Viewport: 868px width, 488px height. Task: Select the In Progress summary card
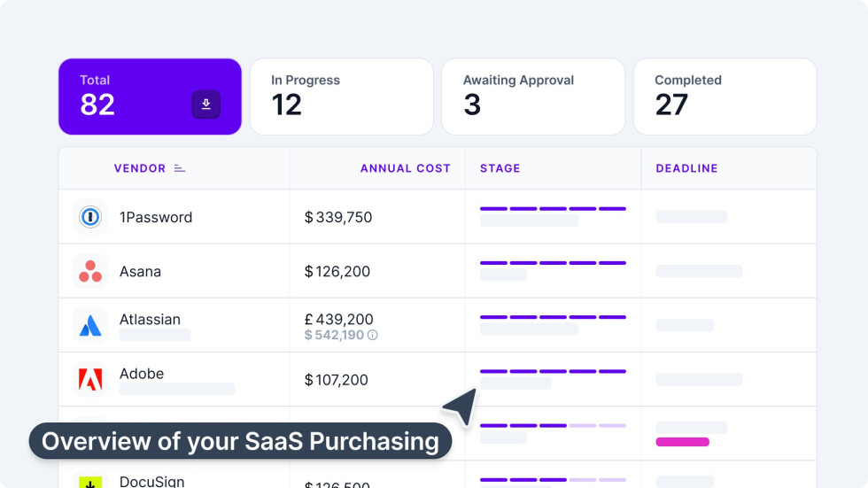341,97
